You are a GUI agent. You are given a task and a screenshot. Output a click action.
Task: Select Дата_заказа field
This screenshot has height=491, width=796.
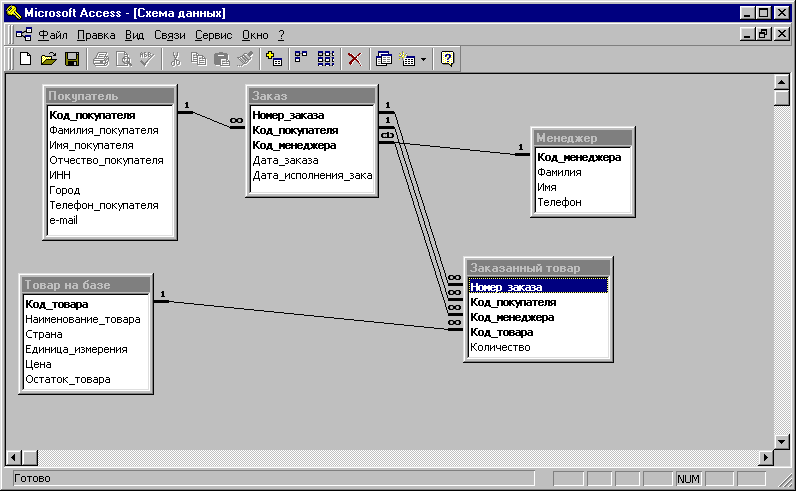[312, 160]
